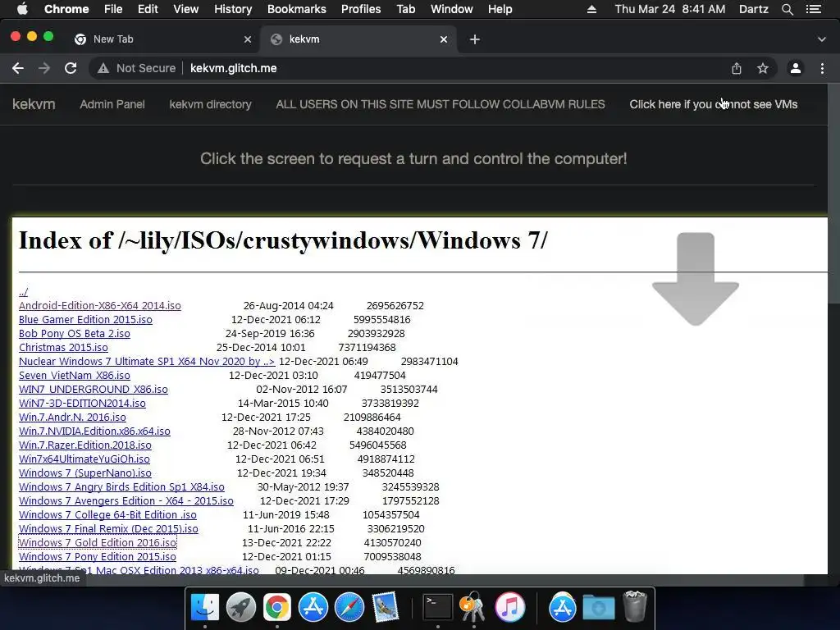Open the rightmost App Store dock icon
The image size is (840, 630).
pos(563,608)
